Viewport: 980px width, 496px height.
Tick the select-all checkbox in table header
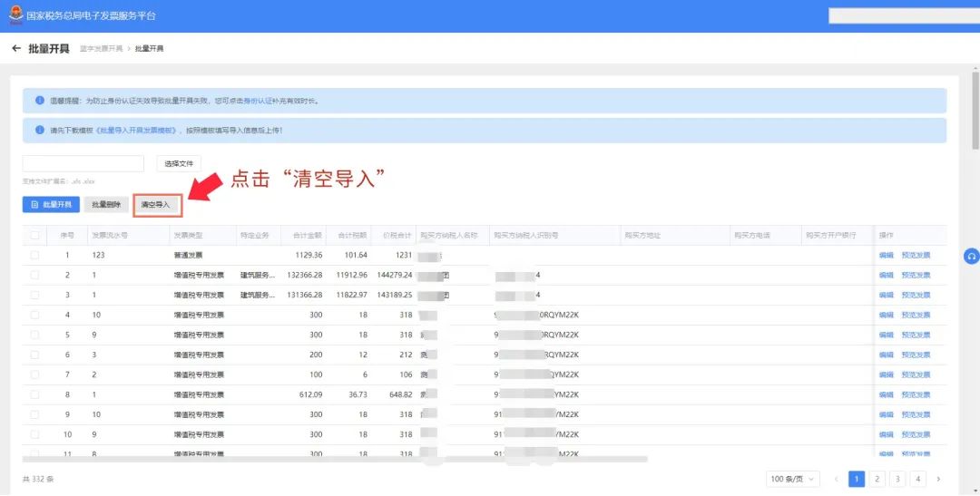point(34,236)
